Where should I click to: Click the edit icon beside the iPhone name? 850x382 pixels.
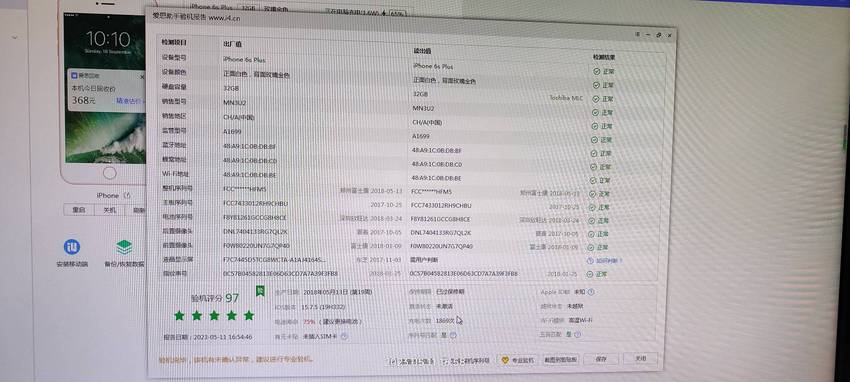(126, 195)
